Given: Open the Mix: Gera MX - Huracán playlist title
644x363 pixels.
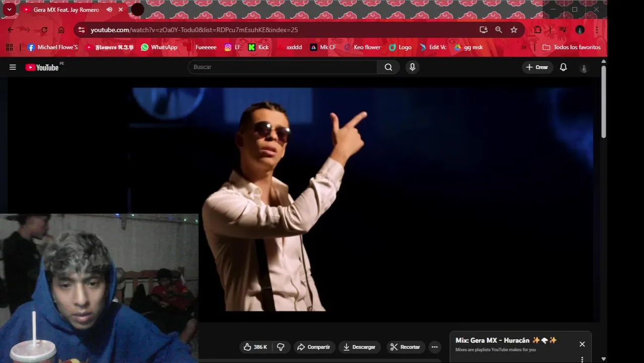Looking at the screenshot, I should tap(506, 340).
